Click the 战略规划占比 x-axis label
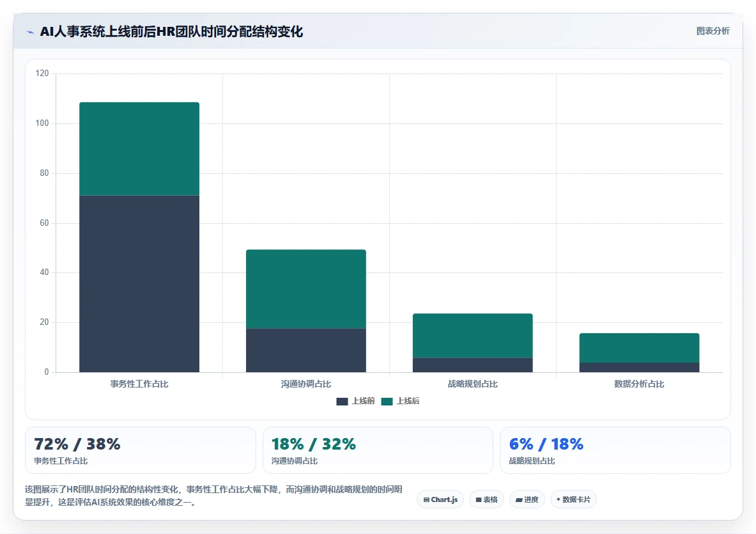 pos(472,384)
